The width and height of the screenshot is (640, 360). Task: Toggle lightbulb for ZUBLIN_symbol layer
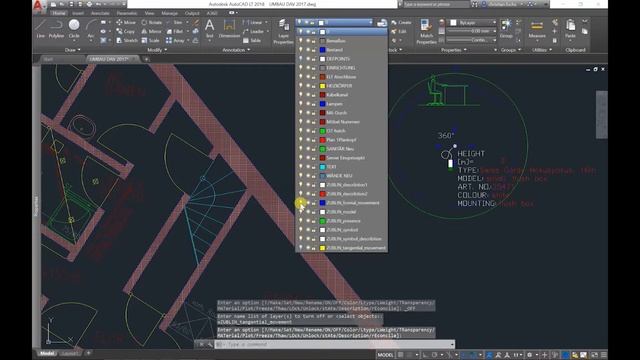[301, 230]
